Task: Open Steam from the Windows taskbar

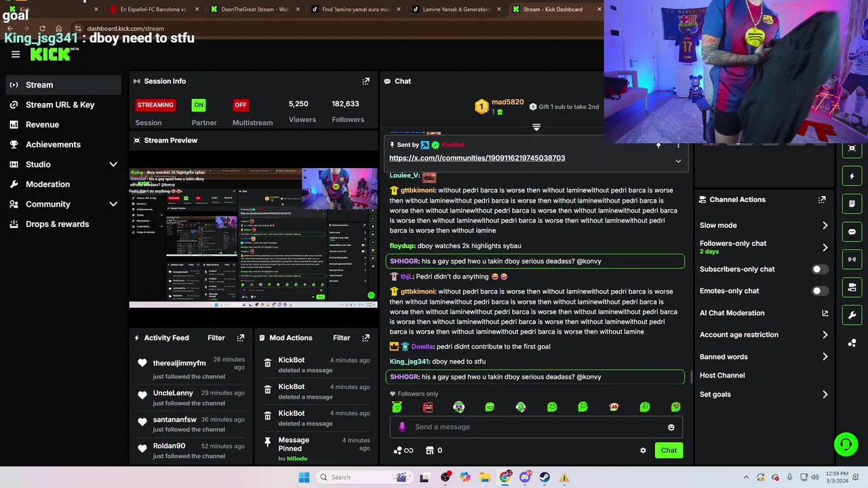Action: point(545,477)
